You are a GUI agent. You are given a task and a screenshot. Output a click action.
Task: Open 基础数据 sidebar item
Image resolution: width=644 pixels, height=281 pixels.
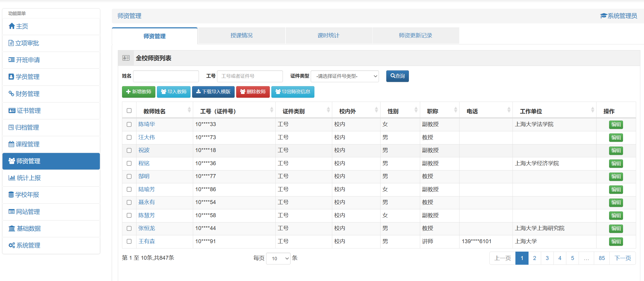[51, 228]
